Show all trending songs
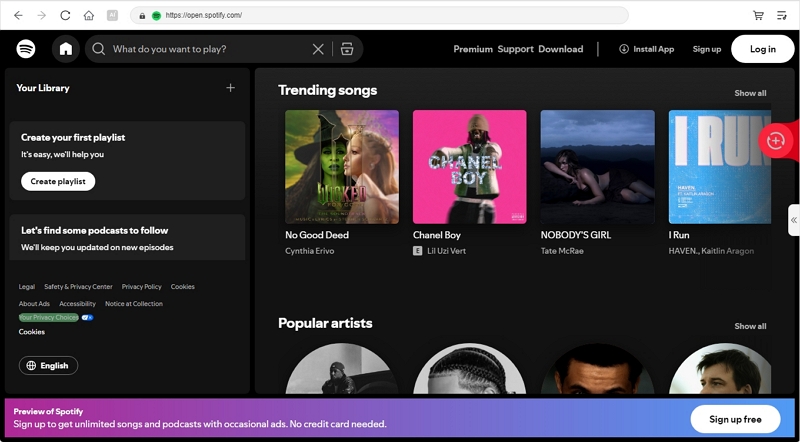 750,93
